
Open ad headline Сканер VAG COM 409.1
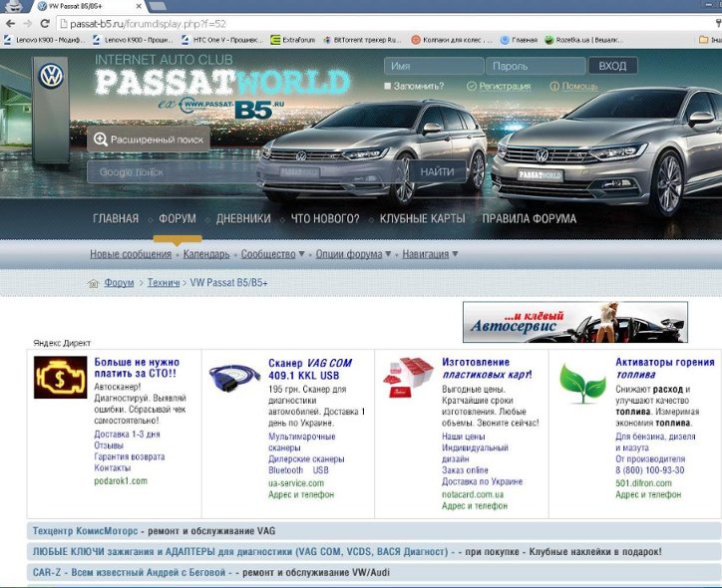click(310, 369)
